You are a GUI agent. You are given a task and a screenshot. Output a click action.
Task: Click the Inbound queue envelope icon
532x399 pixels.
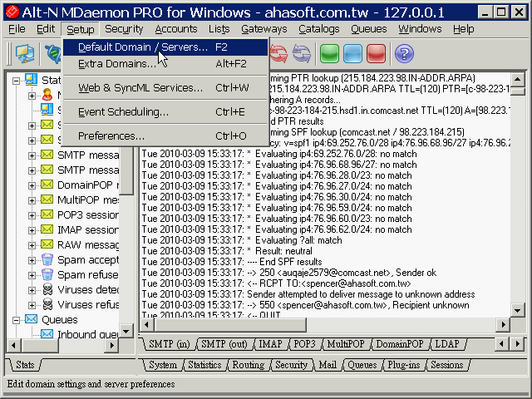(x=47, y=334)
